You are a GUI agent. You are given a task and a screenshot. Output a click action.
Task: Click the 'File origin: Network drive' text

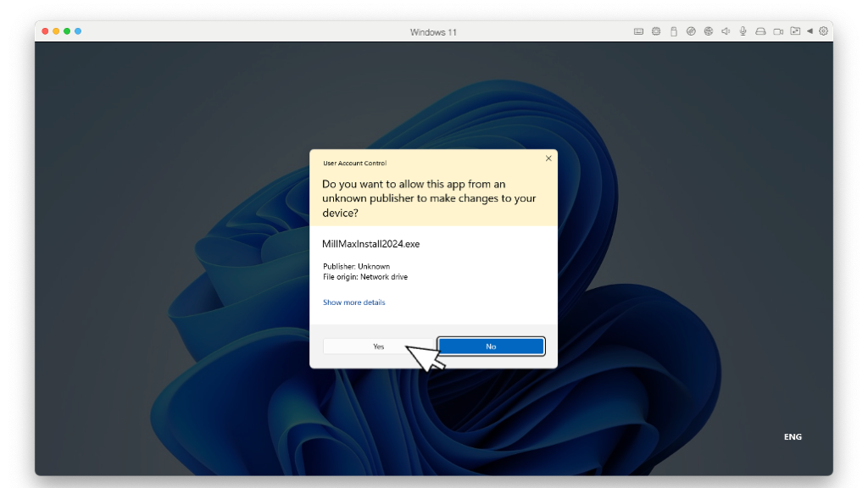point(365,277)
